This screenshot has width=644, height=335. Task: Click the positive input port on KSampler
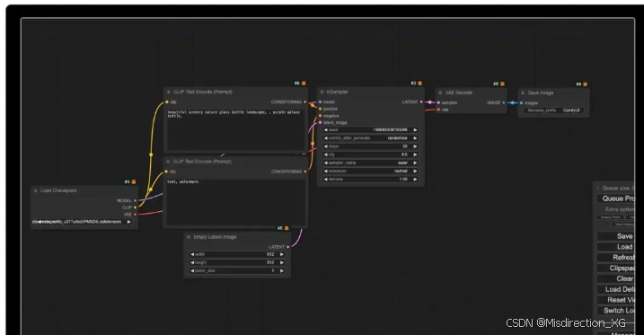(x=321, y=109)
